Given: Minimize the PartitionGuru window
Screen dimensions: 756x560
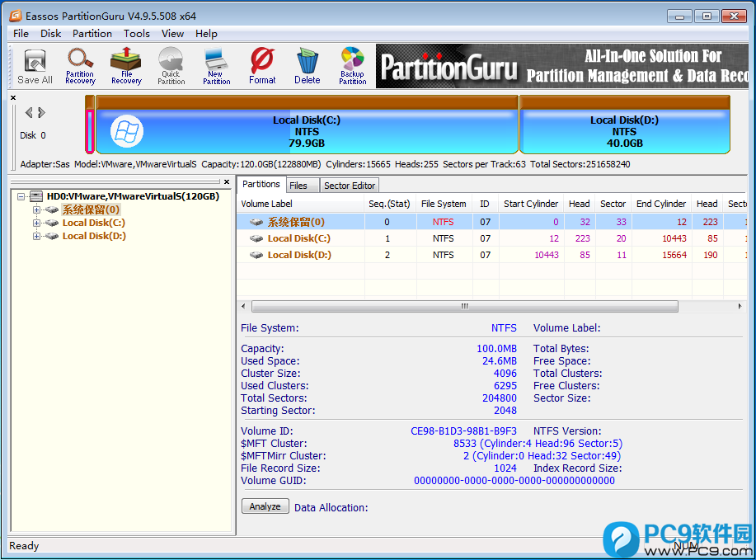Looking at the screenshot, I should (x=679, y=16).
